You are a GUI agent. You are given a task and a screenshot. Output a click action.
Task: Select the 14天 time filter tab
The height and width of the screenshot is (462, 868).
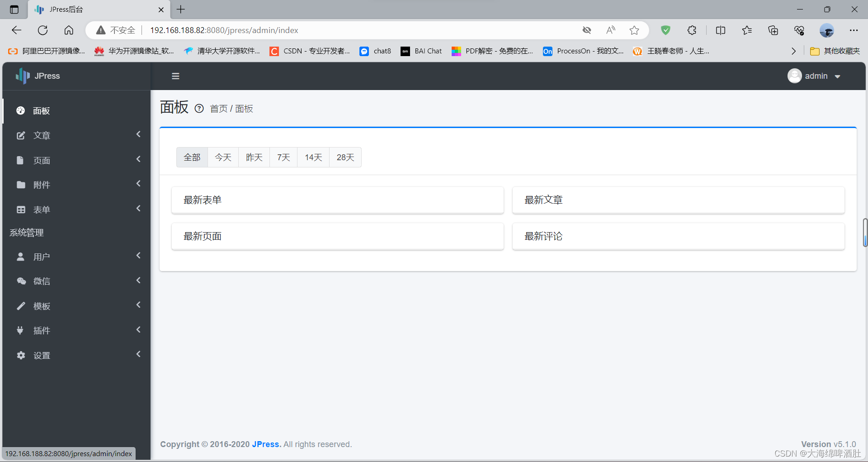click(313, 157)
